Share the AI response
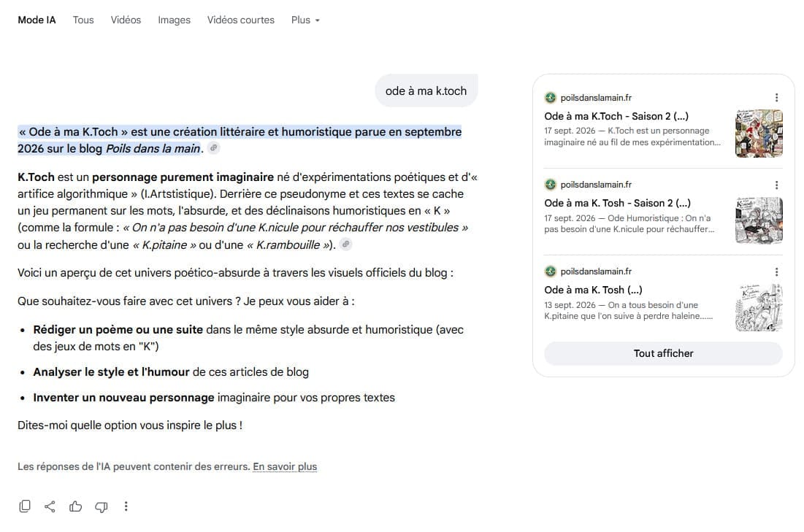804x532 pixels. (50, 506)
